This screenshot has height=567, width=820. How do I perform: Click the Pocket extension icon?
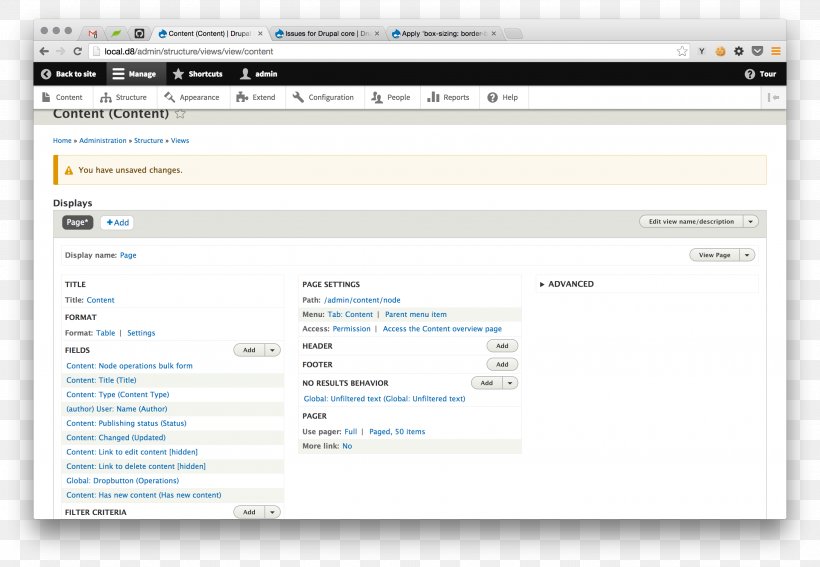point(757,51)
